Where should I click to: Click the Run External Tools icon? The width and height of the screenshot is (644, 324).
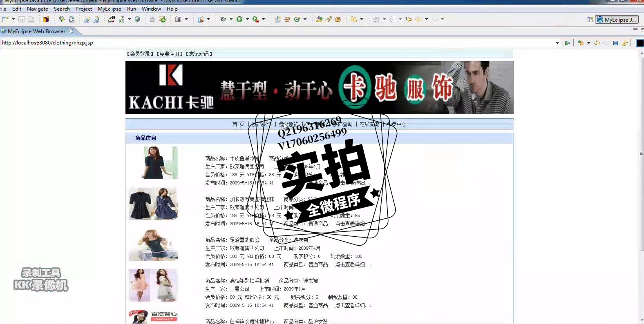(x=255, y=19)
